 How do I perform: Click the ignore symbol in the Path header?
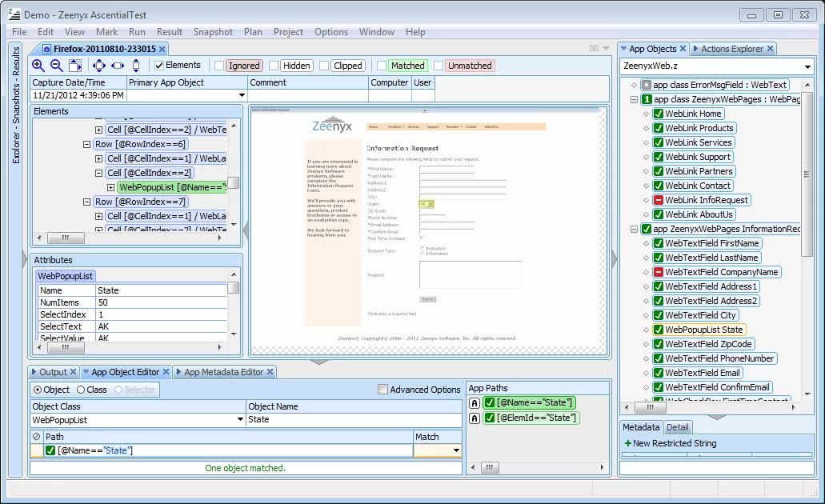click(36, 437)
